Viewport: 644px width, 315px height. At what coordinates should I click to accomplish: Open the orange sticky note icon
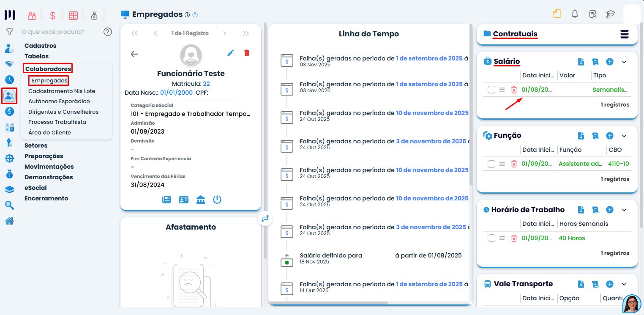[557, 14]
